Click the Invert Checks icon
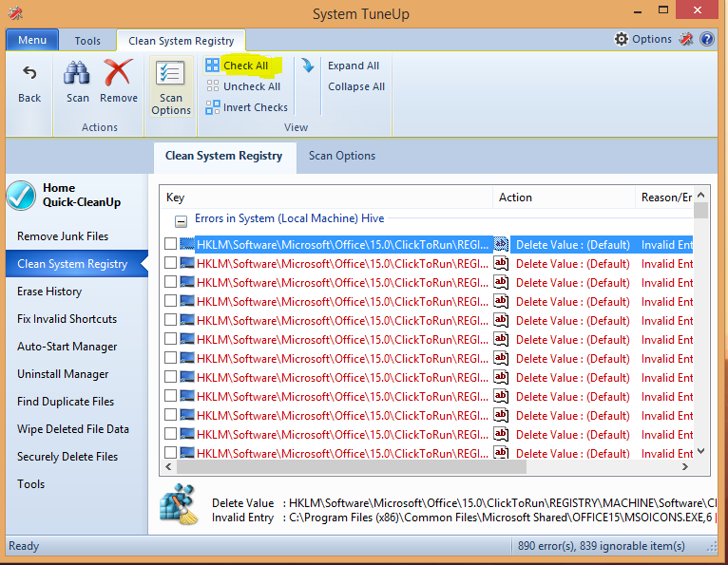 (x=213, y=107)
